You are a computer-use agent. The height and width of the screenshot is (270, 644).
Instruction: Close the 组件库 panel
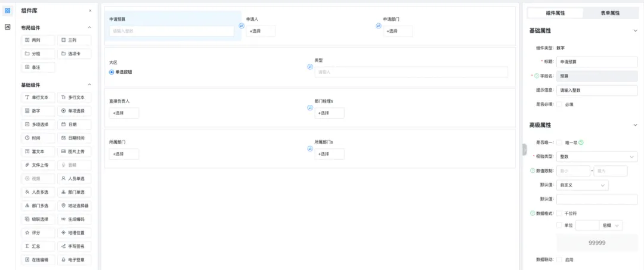[90, 11]
